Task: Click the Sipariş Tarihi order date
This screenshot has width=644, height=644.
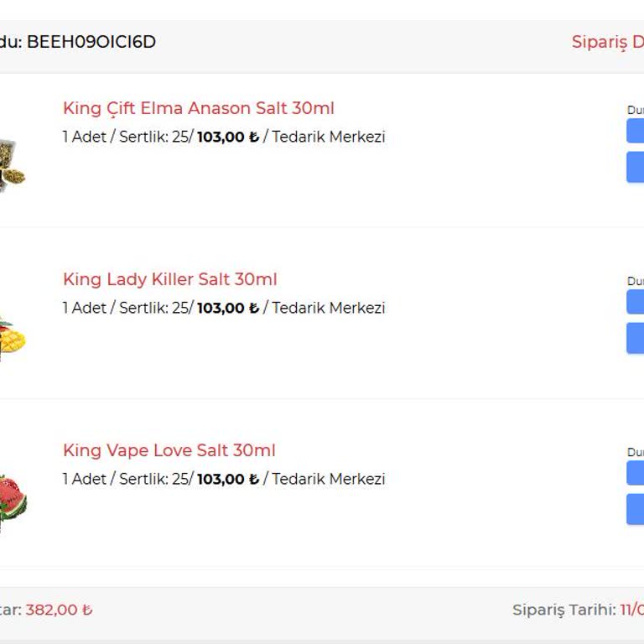Action: (579, 610)
